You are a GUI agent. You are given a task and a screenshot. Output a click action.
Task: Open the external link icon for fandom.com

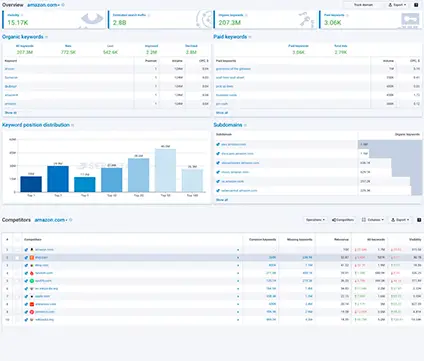(x=26, y=273)
